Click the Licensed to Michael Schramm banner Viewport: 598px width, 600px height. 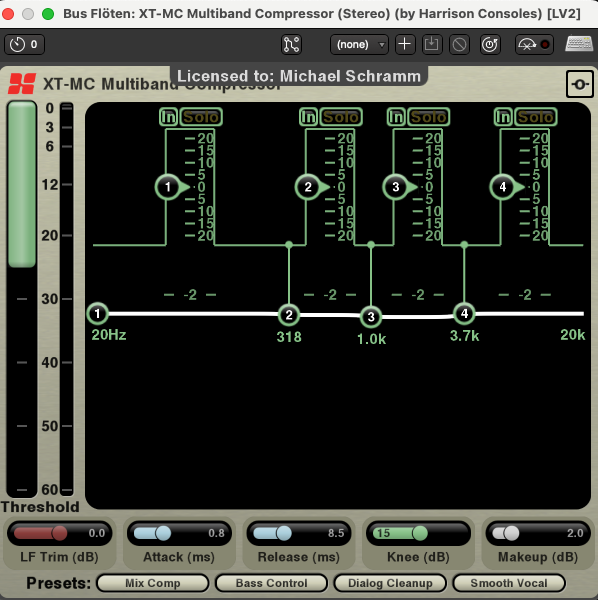pos(299,76)
